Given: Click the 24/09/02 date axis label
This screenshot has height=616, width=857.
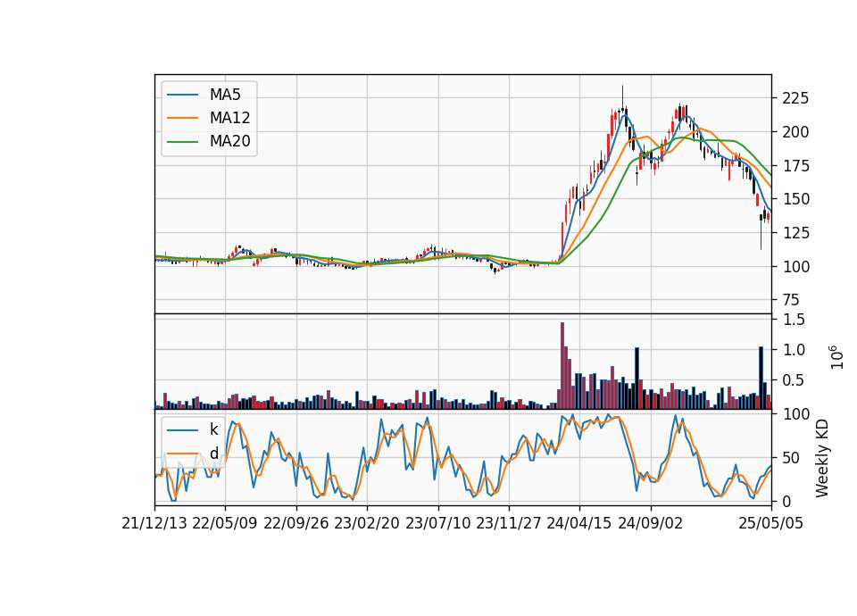Looking at the screenshot, I should tap(651, 523).
